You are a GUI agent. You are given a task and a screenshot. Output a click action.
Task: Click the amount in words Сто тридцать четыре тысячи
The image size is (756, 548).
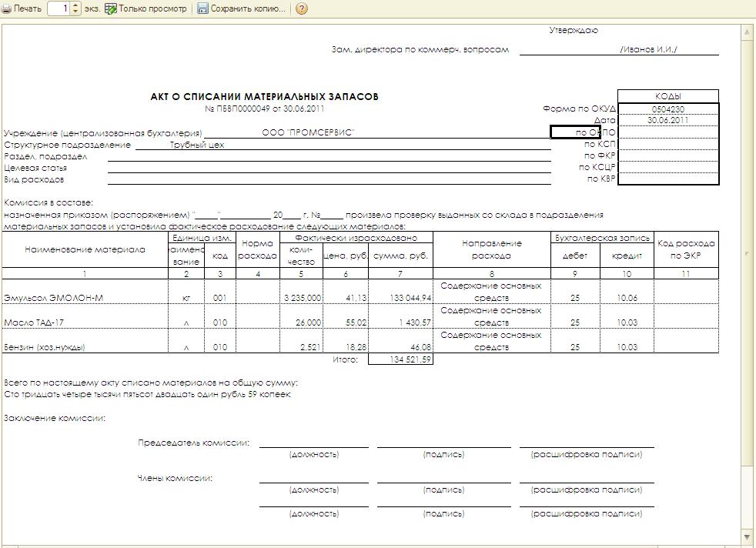148,394
